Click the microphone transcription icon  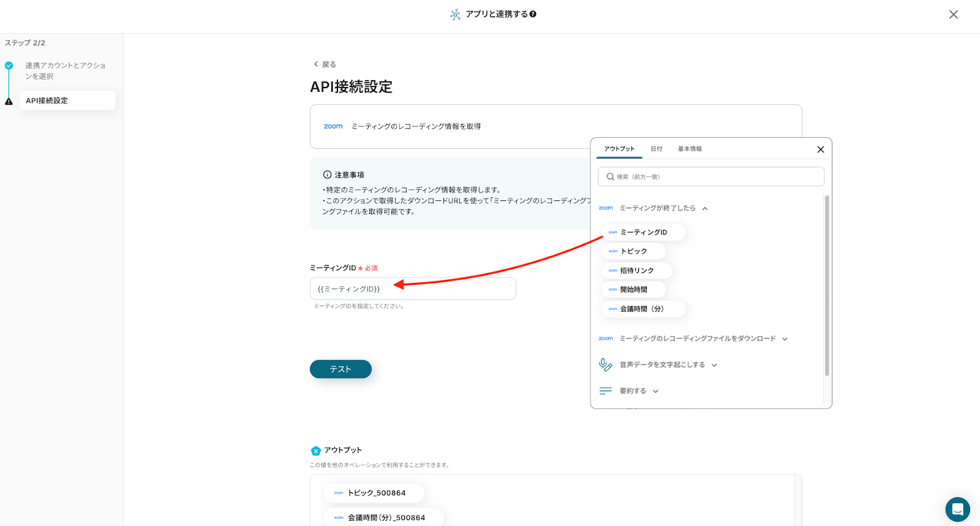(605, 365)
